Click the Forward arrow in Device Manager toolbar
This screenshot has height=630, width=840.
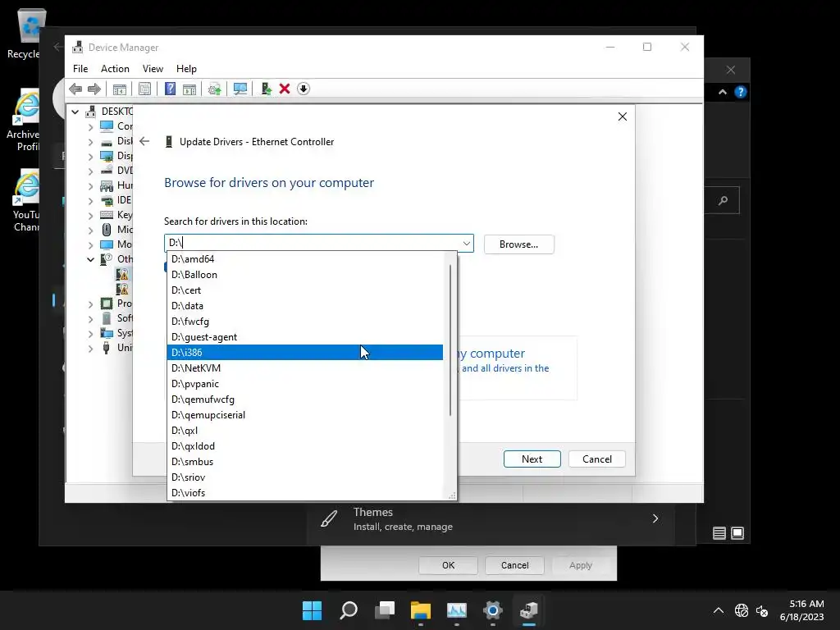[94, 89]
